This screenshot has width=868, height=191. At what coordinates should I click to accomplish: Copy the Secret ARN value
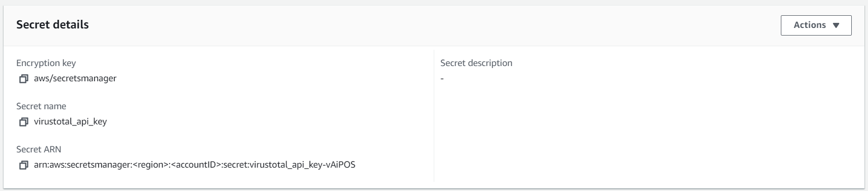click(23, 165)
